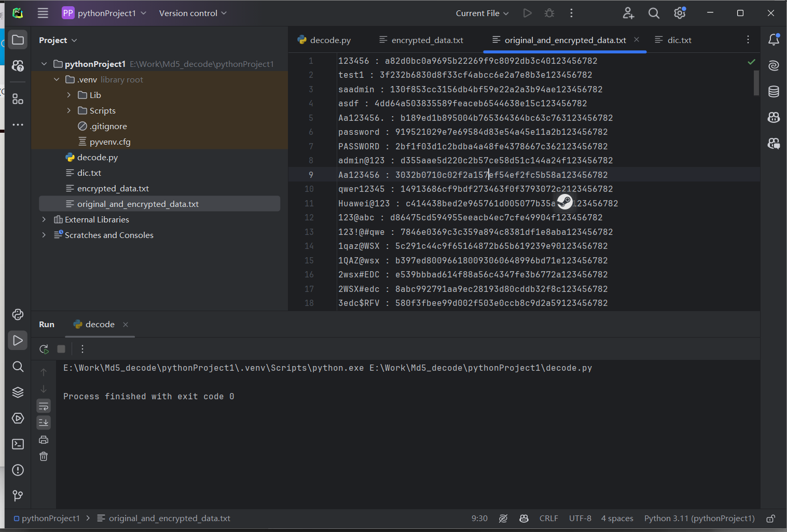Open Current File run configuration dropdown
The image size is (787, 532).
tap(482, 13)
